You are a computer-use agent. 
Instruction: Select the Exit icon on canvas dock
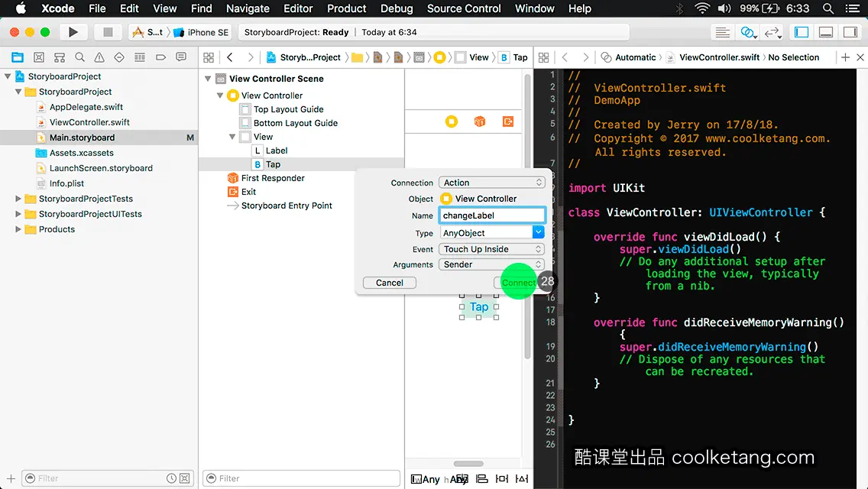[x=507, y=121]
